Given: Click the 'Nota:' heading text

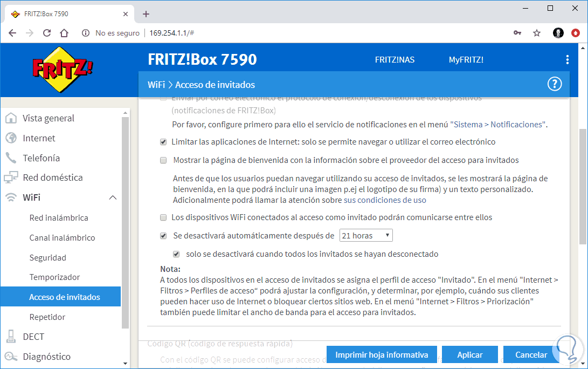Looking at the screenshot, I should click(170, 269).
